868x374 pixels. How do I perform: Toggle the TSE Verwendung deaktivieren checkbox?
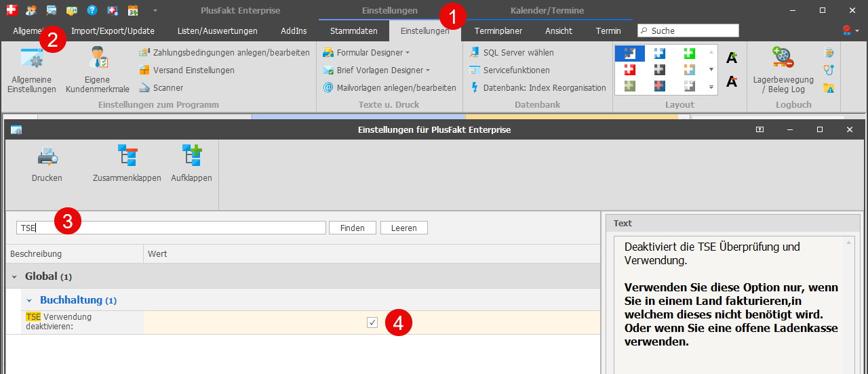click(372, 323)
